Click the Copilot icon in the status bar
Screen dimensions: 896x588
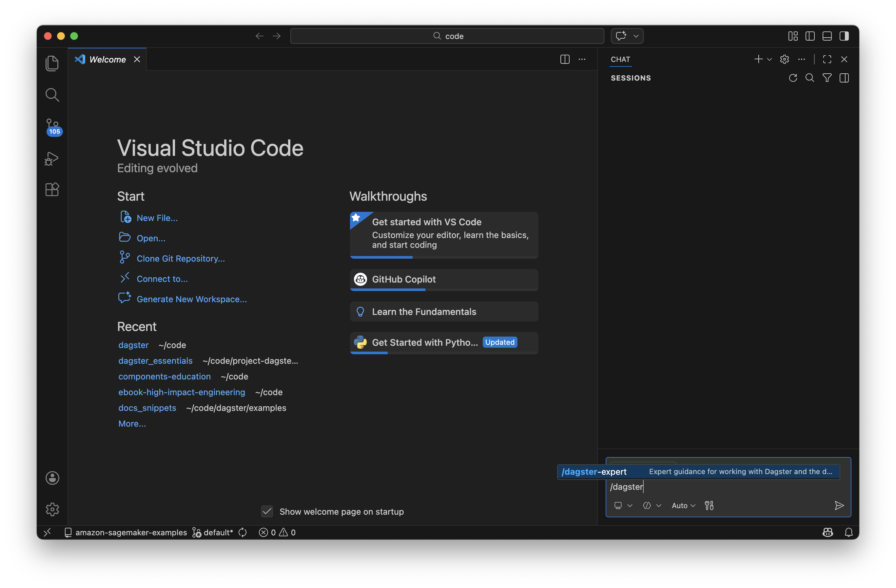coord(828,532)
